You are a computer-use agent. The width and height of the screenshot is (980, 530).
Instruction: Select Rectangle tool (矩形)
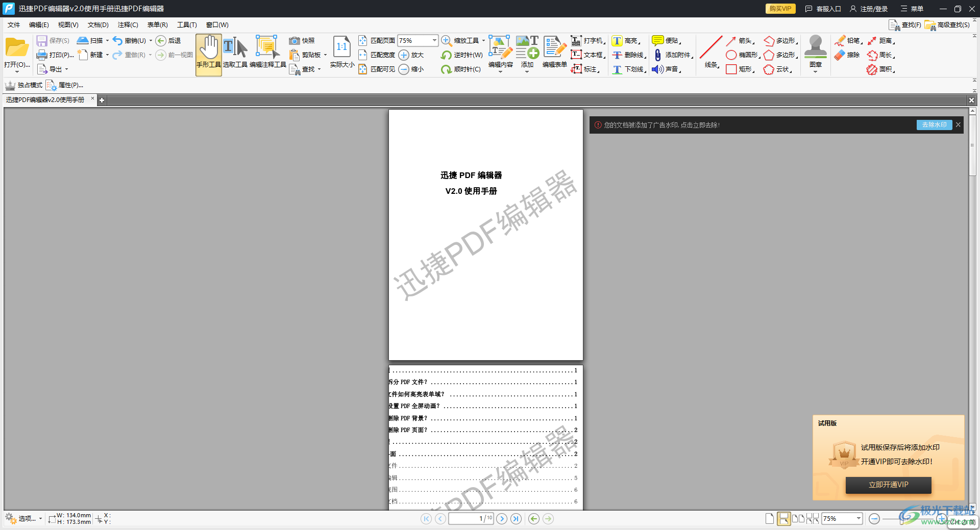tap(739, 69)
